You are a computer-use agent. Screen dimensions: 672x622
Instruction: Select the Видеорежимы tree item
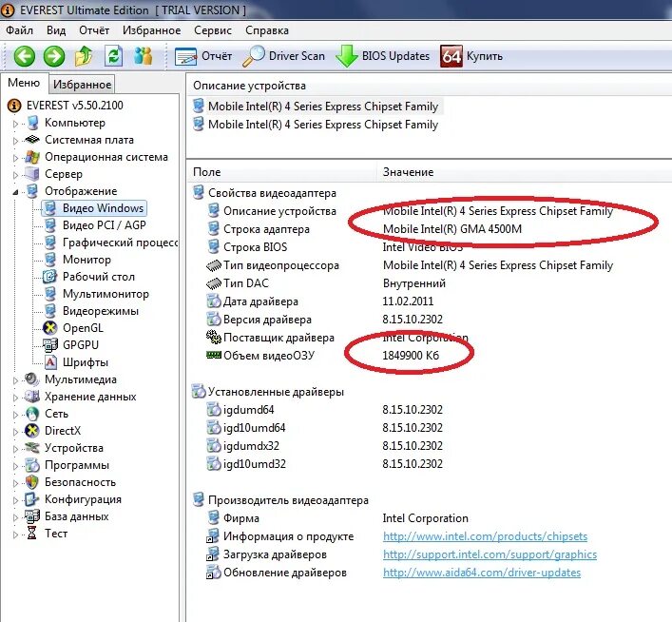101,311
